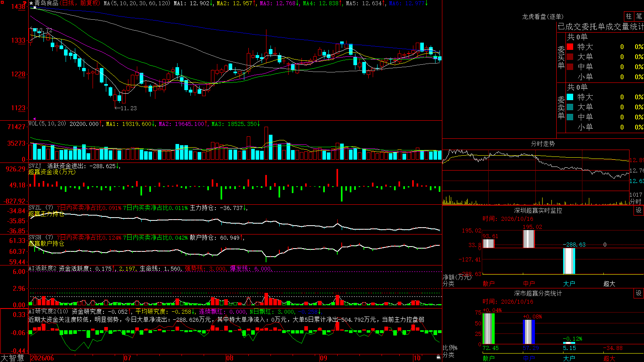Click the 1438 price axis label

point(19,6)
